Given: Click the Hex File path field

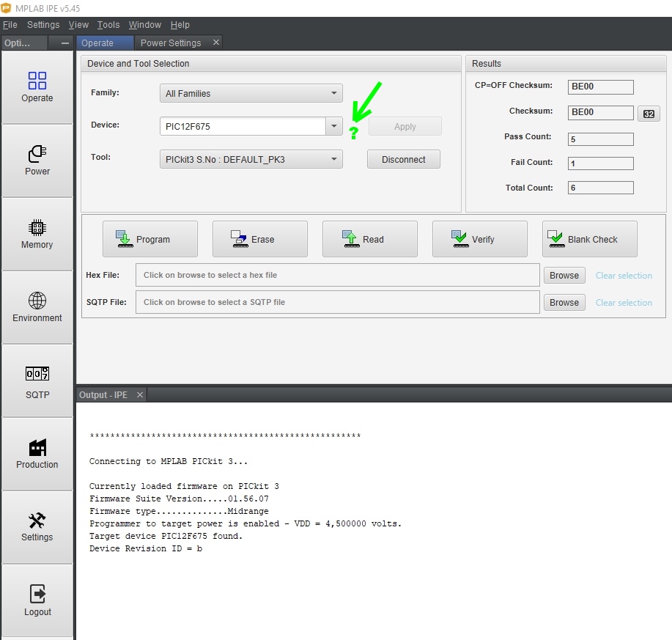Looking at the screenshot, I should click(x=337, y=275).
